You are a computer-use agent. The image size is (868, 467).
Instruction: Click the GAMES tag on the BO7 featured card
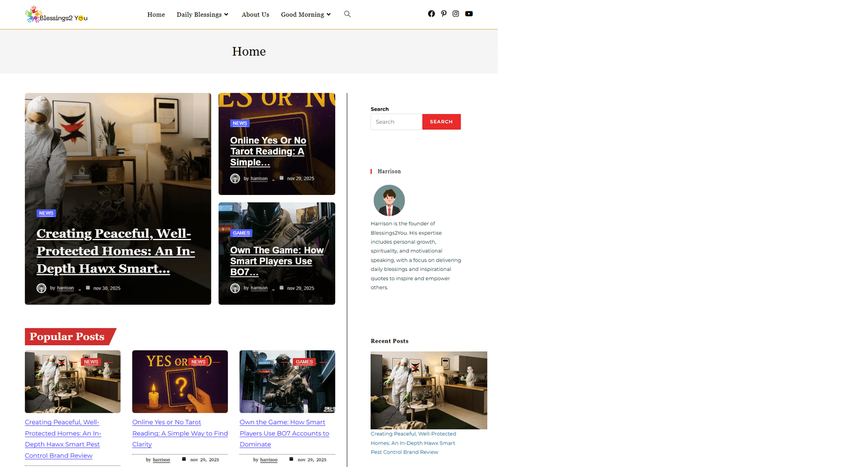pyautogui.click(x=241, y=233)
